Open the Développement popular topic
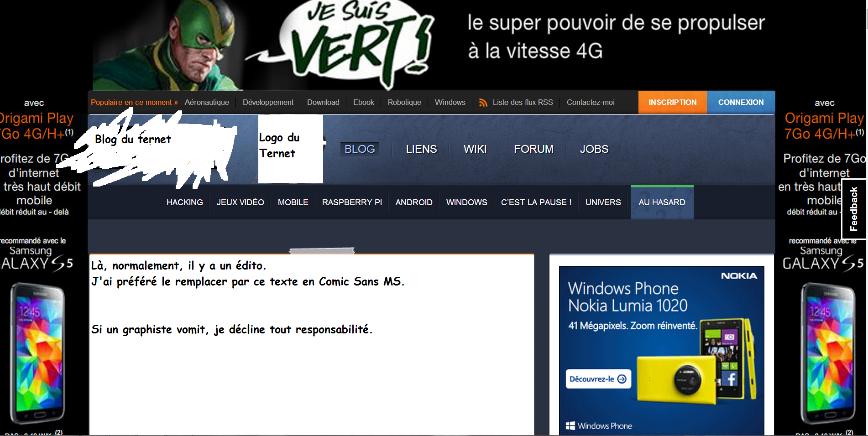This screenshot has height=436, width=868. (268, 103)
